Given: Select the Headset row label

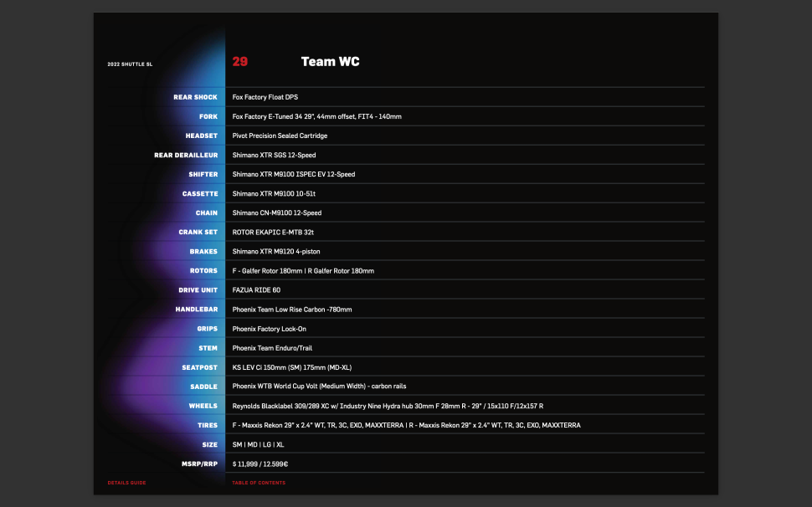Looking at the screenshot, I should tap(201, 136).
